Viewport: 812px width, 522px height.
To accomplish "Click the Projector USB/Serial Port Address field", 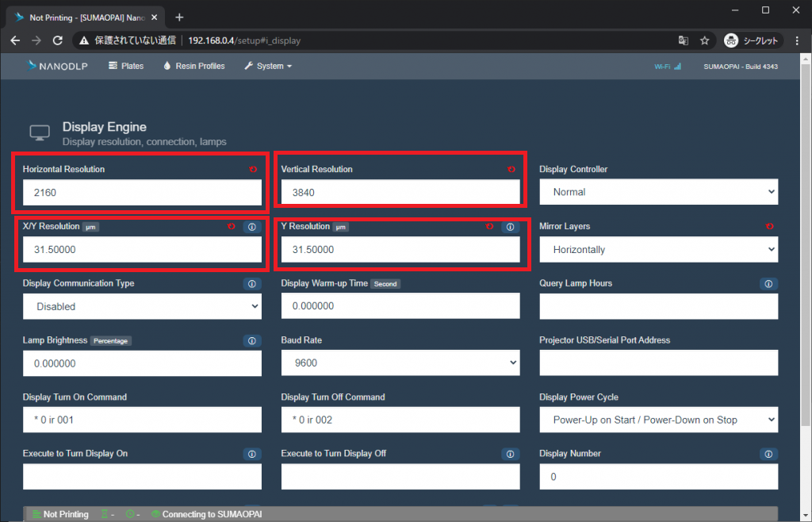I will coord(659,363).
